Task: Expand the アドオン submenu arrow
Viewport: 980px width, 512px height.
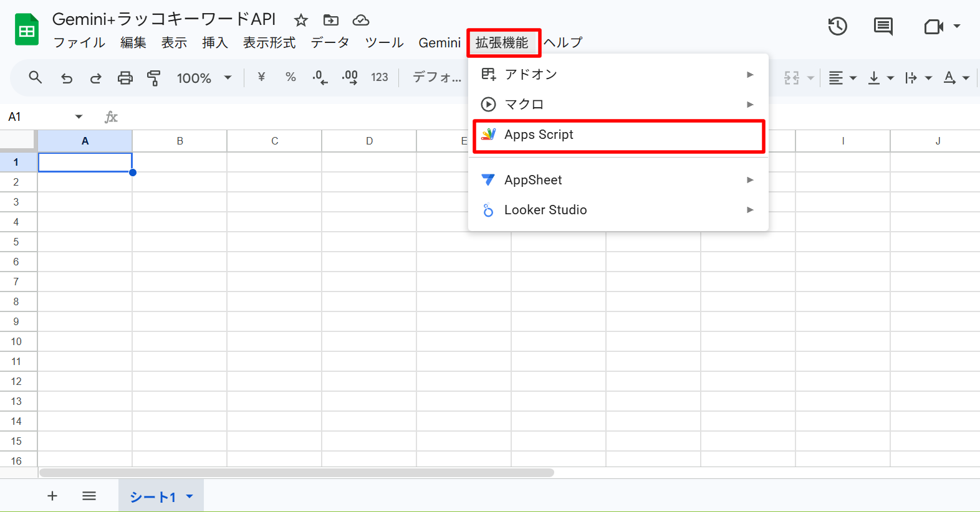Action: [x=750, y=75]
